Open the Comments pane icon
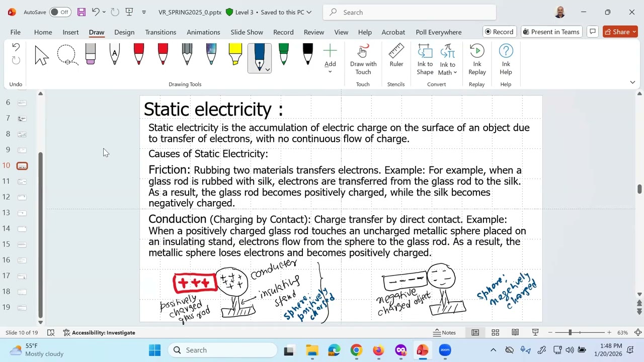Image resolution: width=644 pixels, height=362 pixels. (x=593, y=32)
